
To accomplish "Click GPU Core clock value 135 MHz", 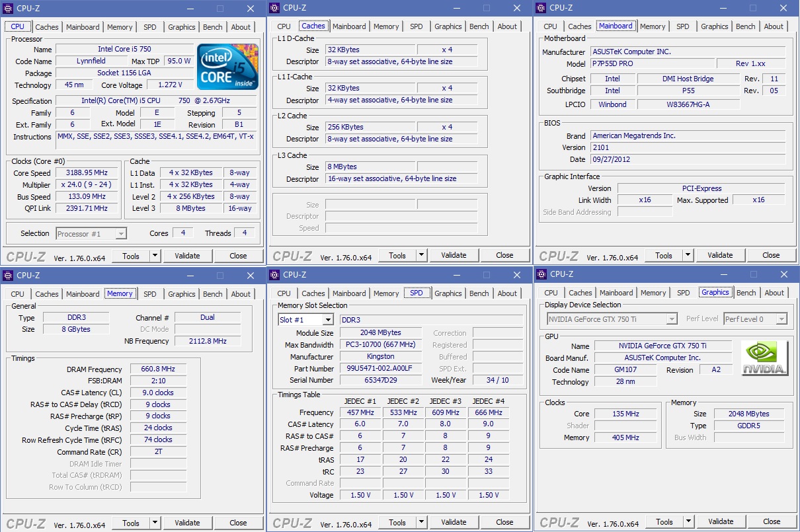I will click(x=625, y=414).
